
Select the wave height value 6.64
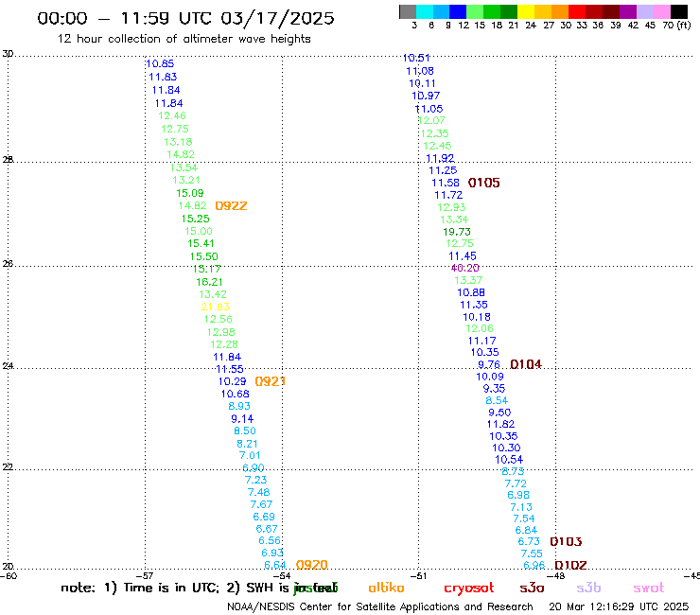pyautogui.click(x=274, y=565)
